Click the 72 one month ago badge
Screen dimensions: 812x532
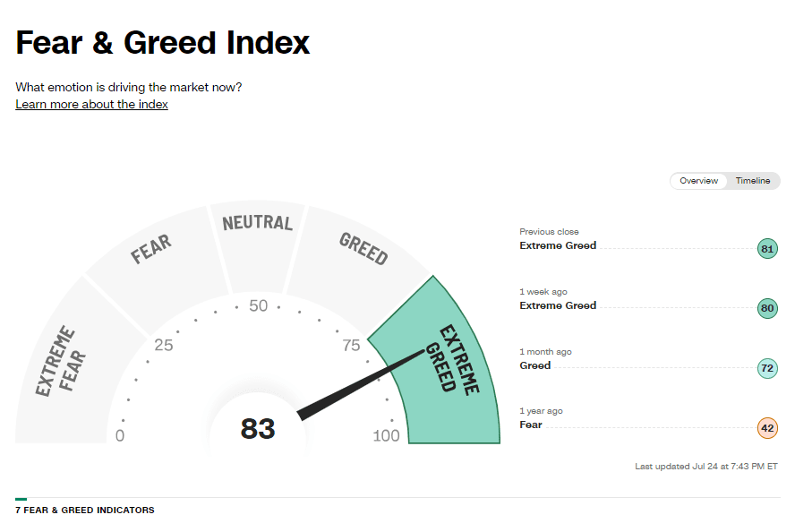(767, 368)
